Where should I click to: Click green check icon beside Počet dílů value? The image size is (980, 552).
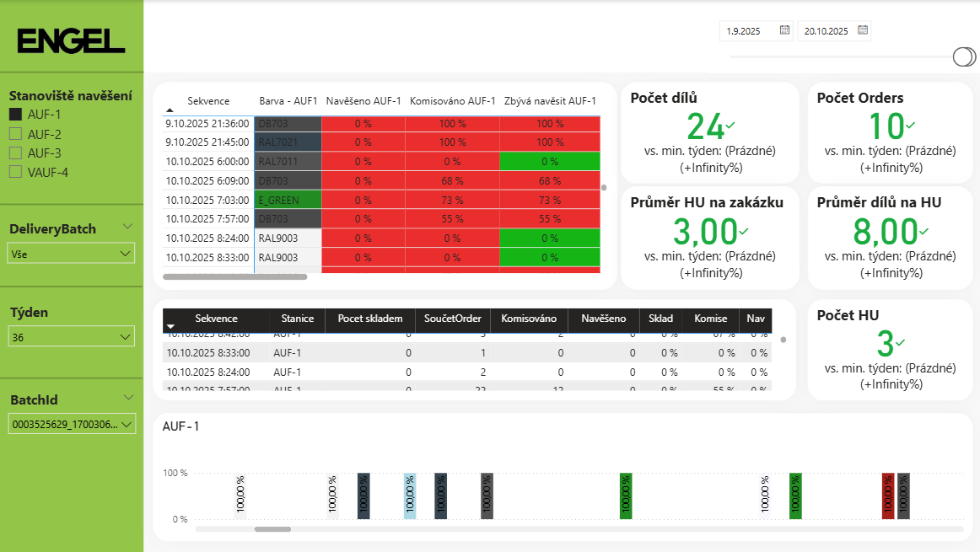tap(730, 126)
